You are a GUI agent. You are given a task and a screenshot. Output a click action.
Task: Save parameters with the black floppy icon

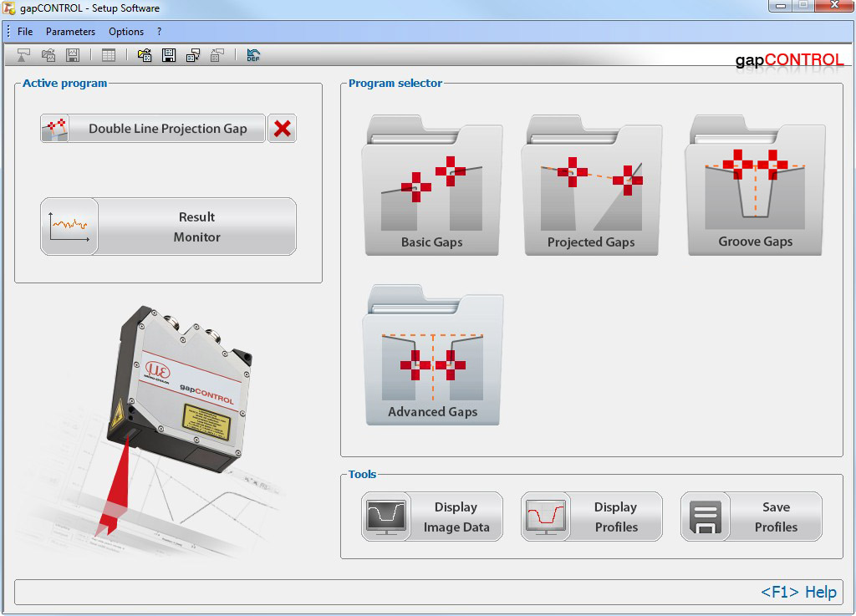tap(169, 55)
